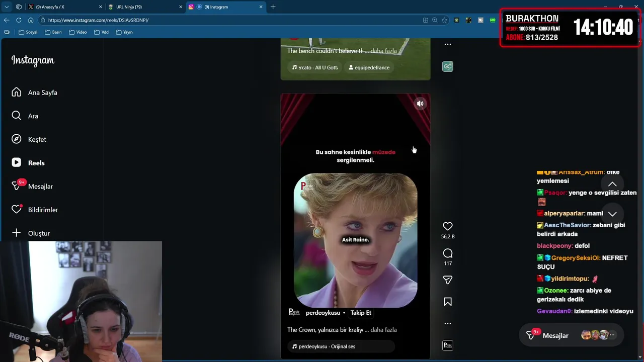This screenshot has height=362, width=644.
Task: Close the URL Ninja tab
Action: click(x=181, y=7)
